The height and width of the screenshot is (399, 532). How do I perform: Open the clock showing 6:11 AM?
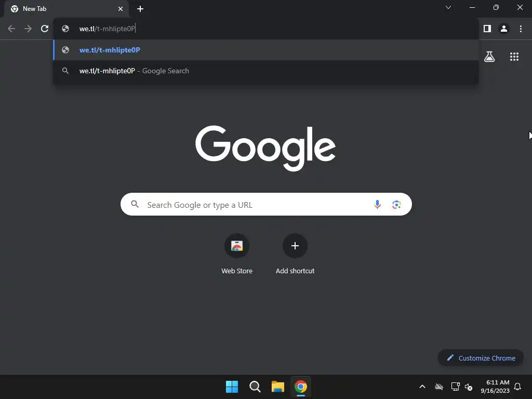click(x=495, y=387)
